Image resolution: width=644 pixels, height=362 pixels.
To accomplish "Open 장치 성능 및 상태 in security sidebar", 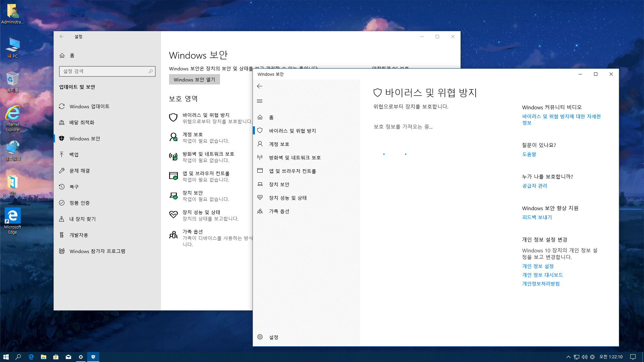I will pyautogui.click(x=288, y=198).
